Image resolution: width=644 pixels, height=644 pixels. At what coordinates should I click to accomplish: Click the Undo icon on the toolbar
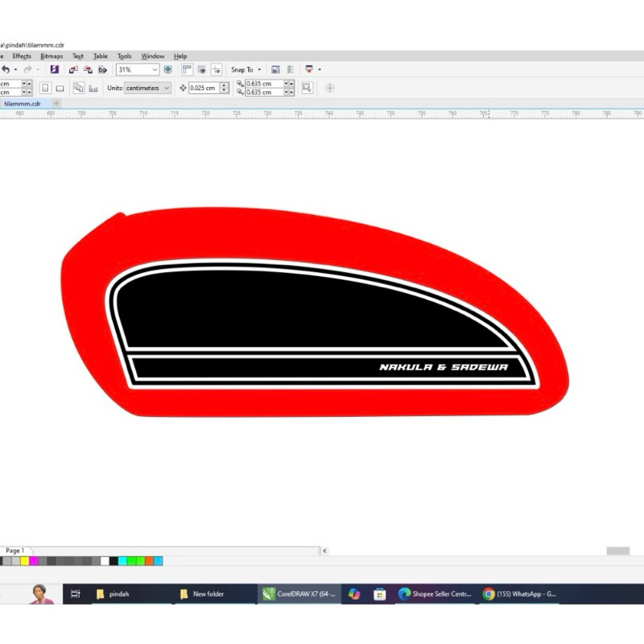[5, 69]
